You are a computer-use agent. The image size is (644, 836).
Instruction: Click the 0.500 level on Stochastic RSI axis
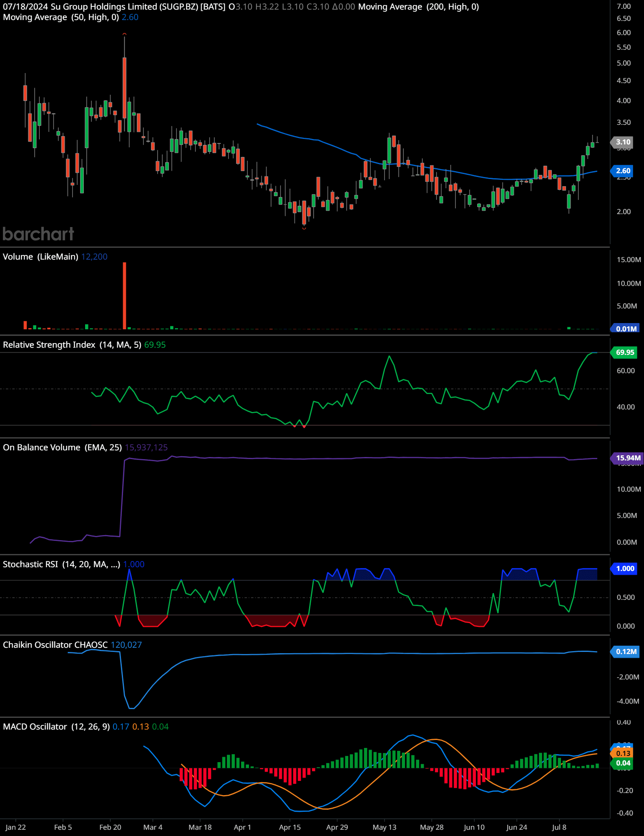626,597
